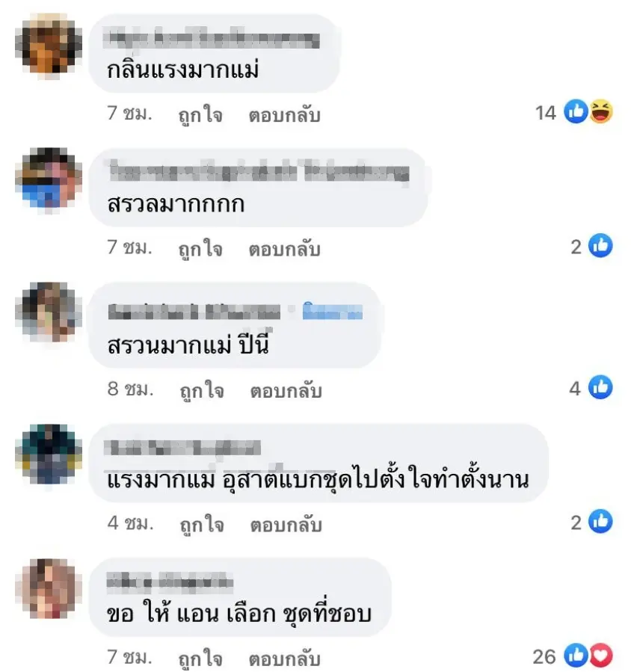Click the laughing emoji reaction on the first comment
631x672 pixels.
pyautogui.click(x=601, y=112)
